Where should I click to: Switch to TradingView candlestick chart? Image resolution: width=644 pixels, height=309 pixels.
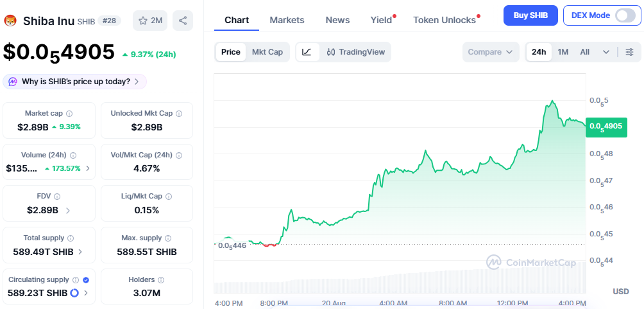356,52
